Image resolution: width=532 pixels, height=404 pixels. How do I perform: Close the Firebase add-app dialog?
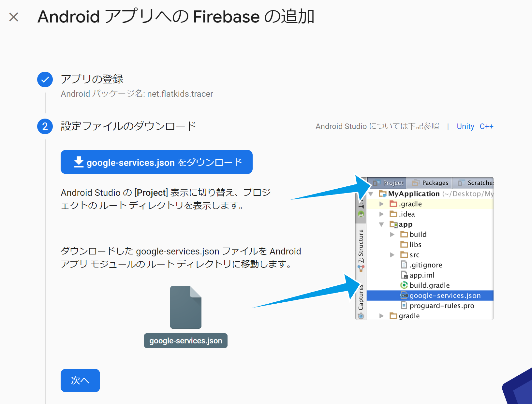coord(14,17)
